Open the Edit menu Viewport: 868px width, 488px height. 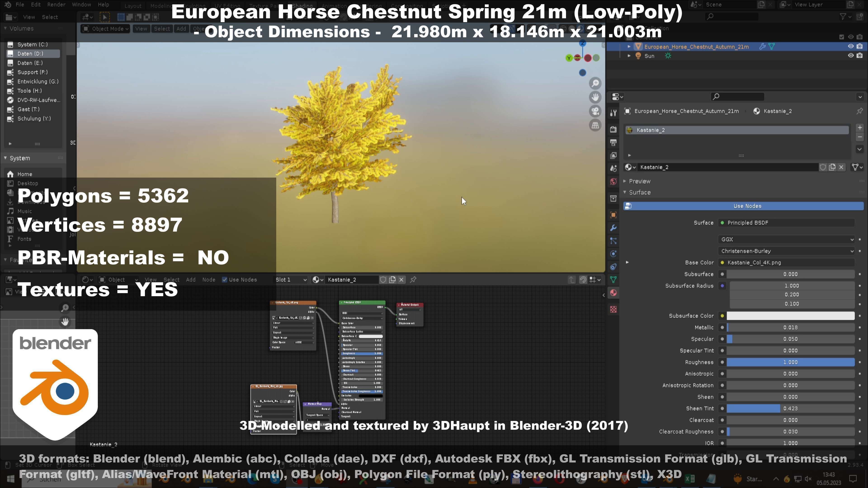[x=35, y=5]
